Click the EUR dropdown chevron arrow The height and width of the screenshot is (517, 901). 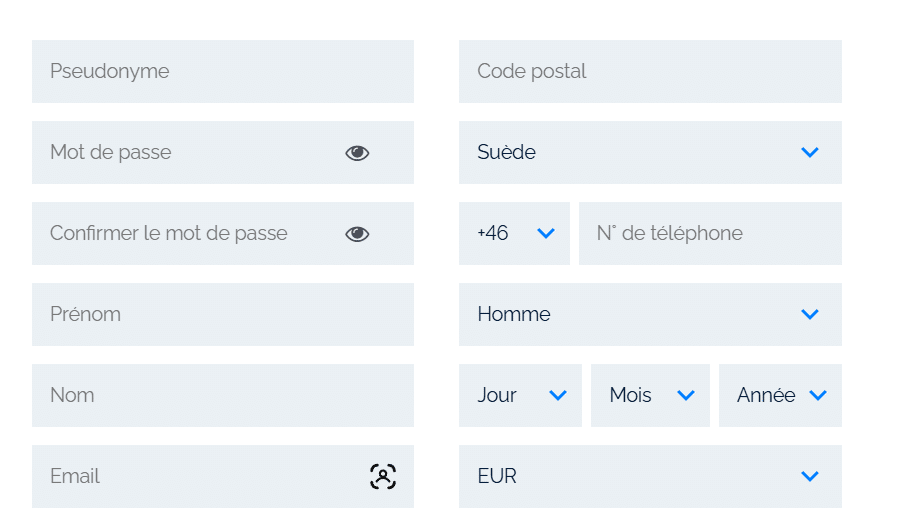pyautogui.click(x=810, y=476)
